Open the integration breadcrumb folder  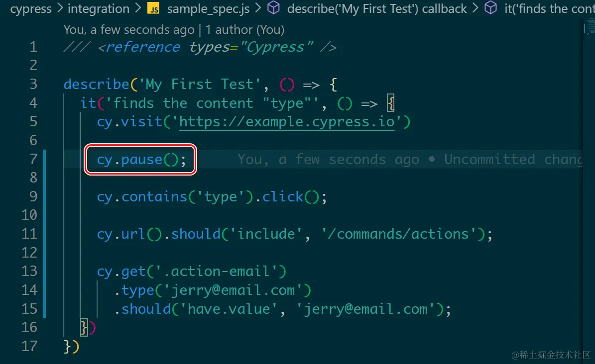click(x=98, y=8)
